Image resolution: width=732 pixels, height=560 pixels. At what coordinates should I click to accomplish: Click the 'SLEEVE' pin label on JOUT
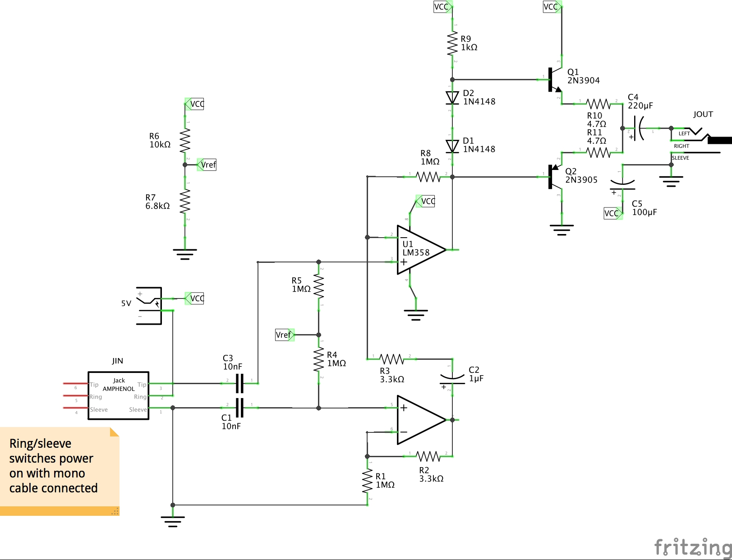(x=680, y=158)
